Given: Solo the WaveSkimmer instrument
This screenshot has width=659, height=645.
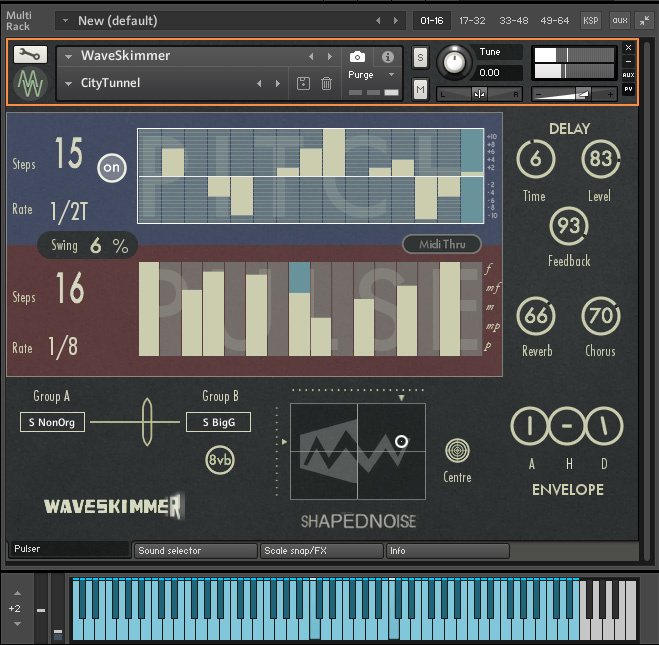Looking at the screenshot, I should point(420,58).
